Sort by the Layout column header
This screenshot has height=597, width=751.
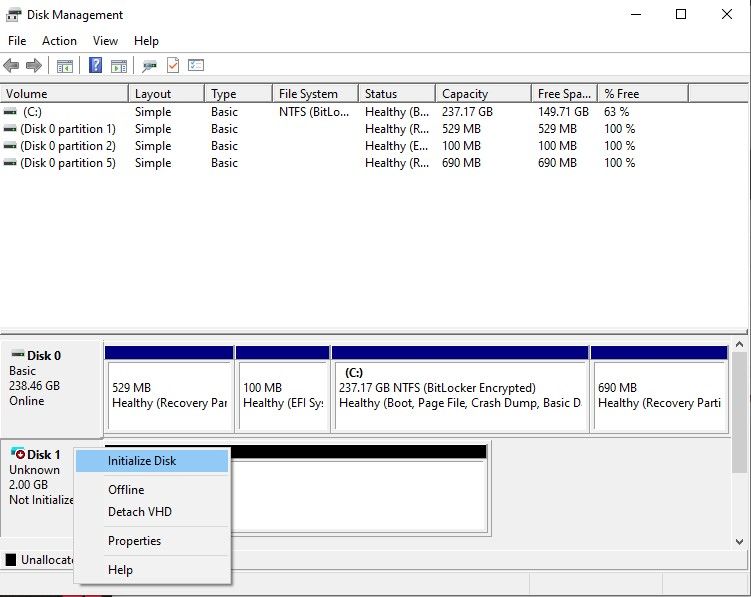point(167,93)
